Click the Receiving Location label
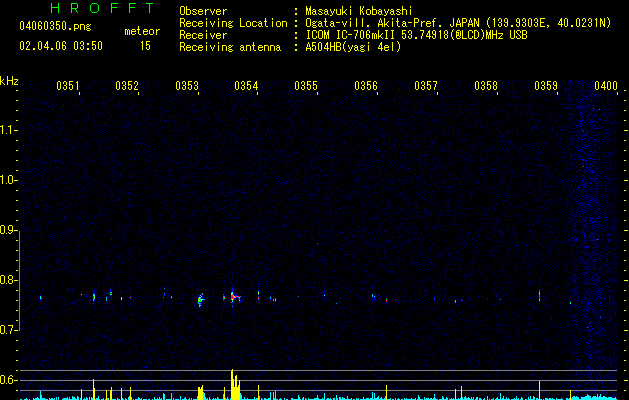Viewport: 629px width, 400px height. pyautogui.click(x=233, y=23)
